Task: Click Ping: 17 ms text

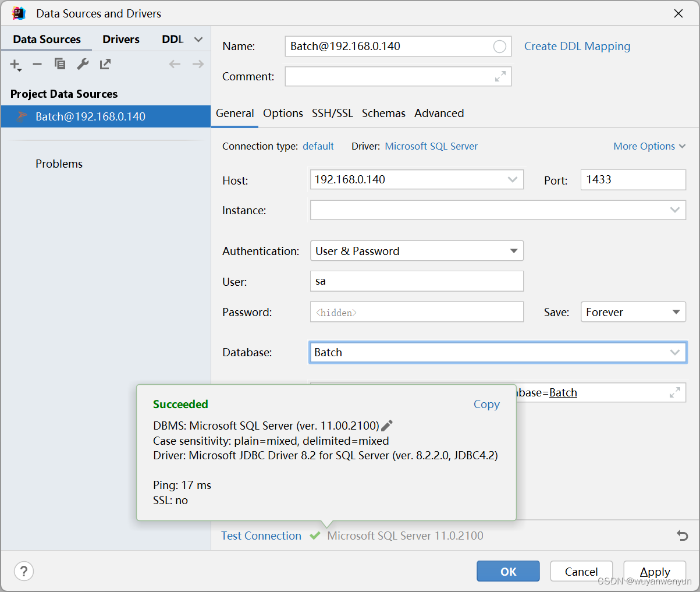Action: pyautogui.click(x=182, y=485)
